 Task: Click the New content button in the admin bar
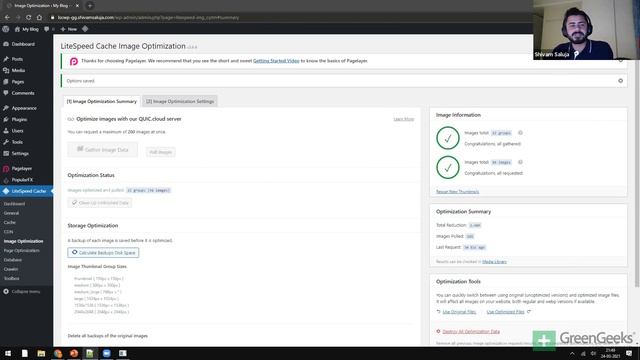[69, 29]
